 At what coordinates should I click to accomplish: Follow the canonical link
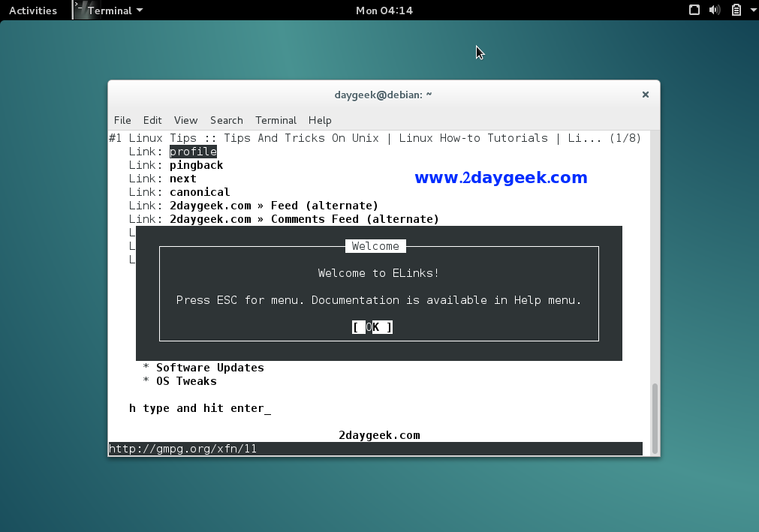(x=200, y=192)
